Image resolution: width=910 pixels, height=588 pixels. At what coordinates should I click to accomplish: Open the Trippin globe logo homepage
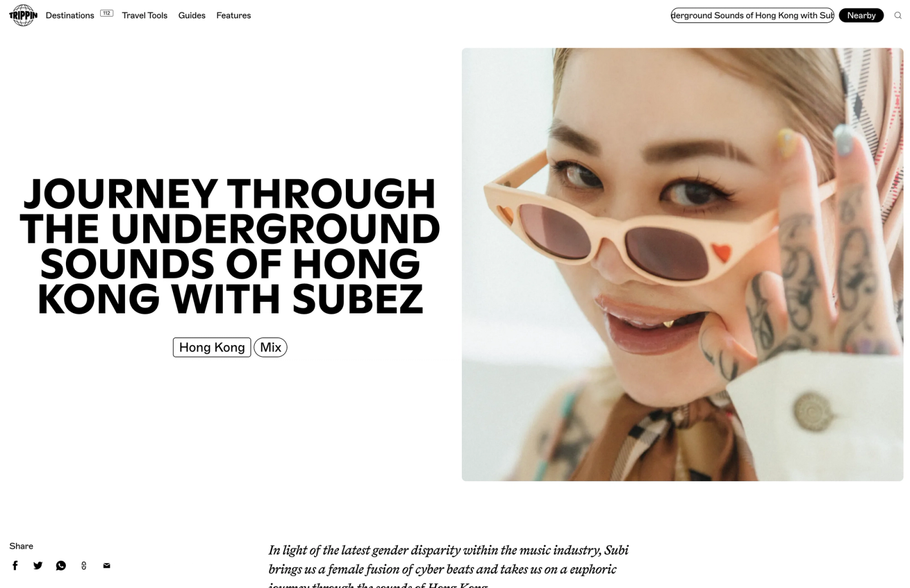(23, 15)
